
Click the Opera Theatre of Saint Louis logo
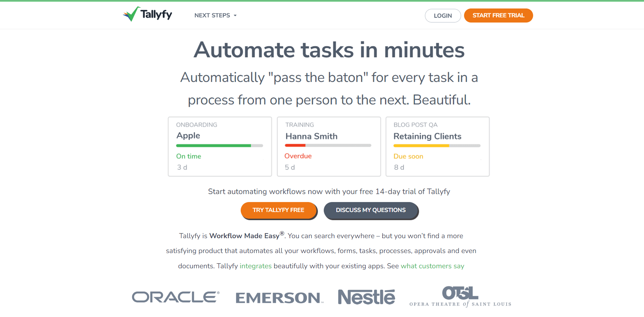[460, 296]
